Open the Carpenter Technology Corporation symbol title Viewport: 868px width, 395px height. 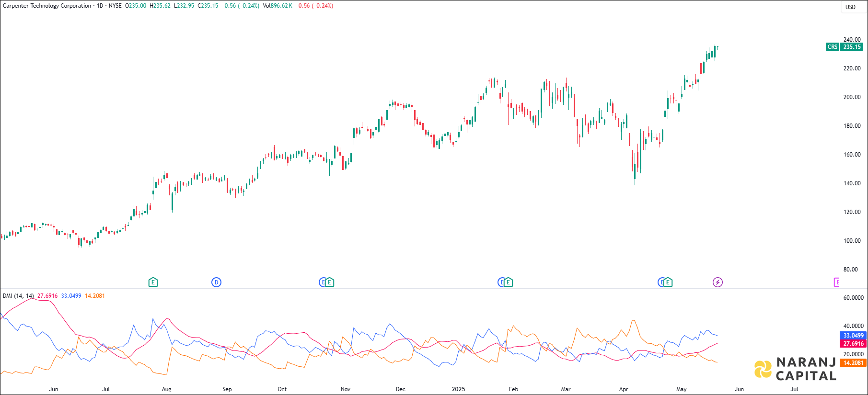[x=47, y=6]
